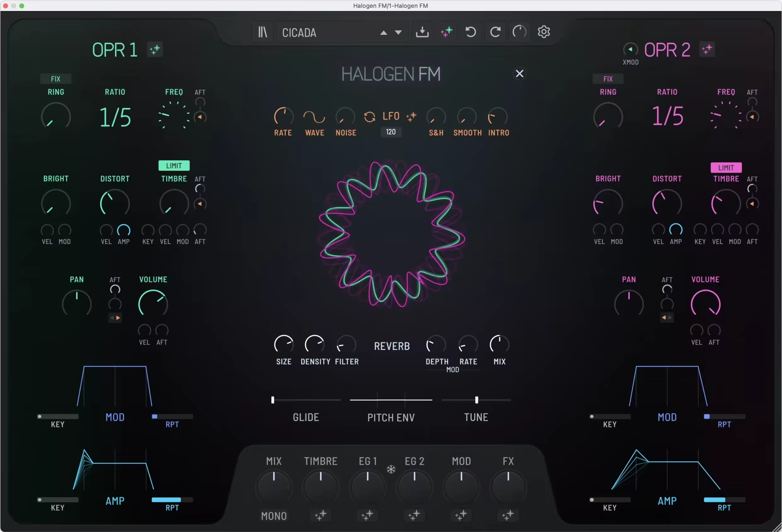Image resolution: width=782 pixels, height=532 pixels.
Task: Click the redo arrow icon
Action: click(495, 32)
